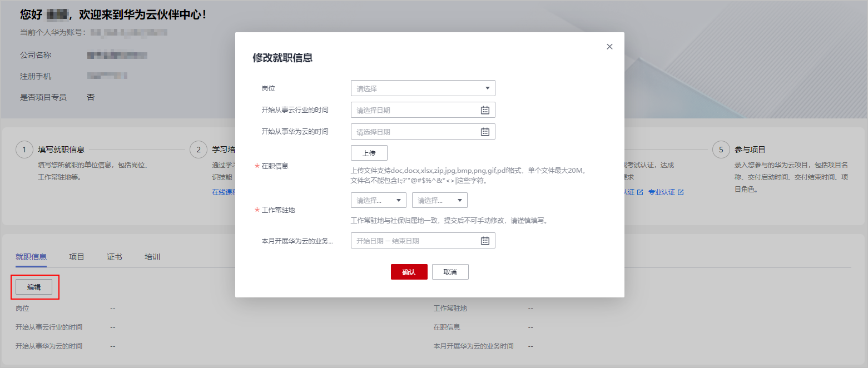Click the red 确认 button
868x368 pixels.
(x=409, y=272)
